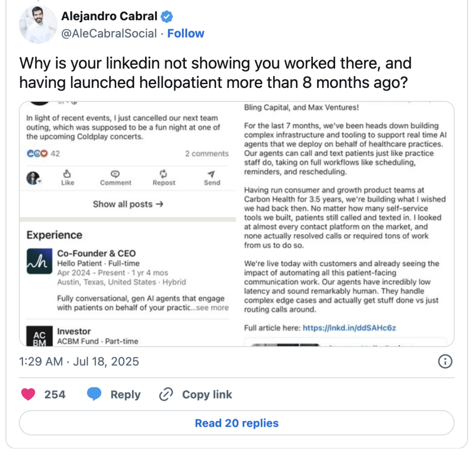Open the tweet info circle icon
The image size is (476, 456).
445,361
